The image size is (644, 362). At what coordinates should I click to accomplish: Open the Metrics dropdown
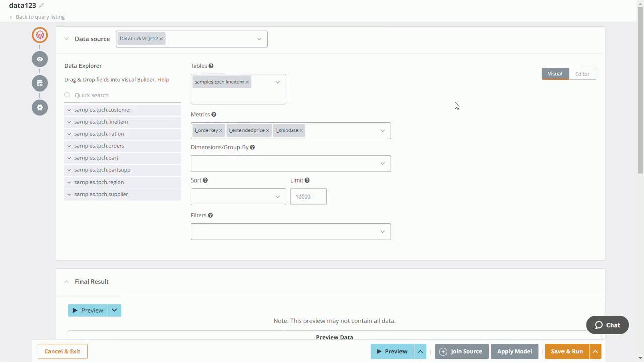tap(382, 130)
